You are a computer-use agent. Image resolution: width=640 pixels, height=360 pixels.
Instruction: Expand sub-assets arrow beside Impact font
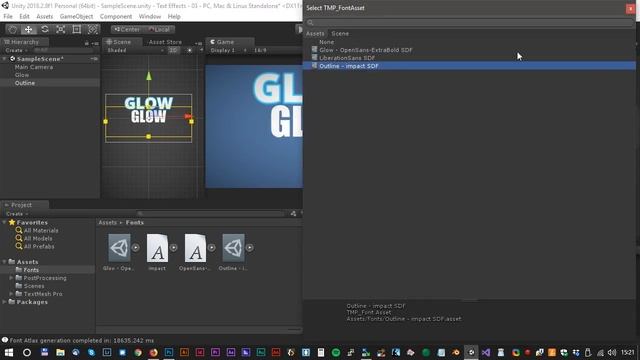tap(173, 247)
